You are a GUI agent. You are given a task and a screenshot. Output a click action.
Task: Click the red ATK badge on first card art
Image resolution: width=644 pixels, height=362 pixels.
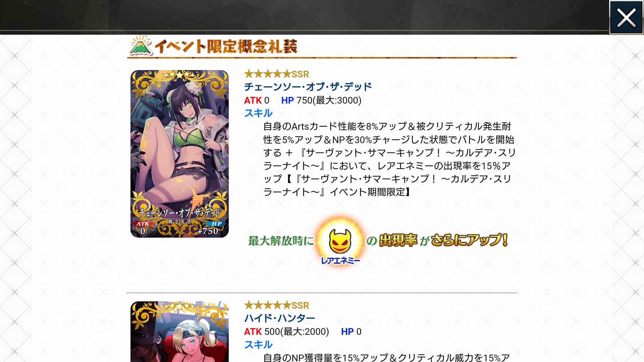coord(143,224)
